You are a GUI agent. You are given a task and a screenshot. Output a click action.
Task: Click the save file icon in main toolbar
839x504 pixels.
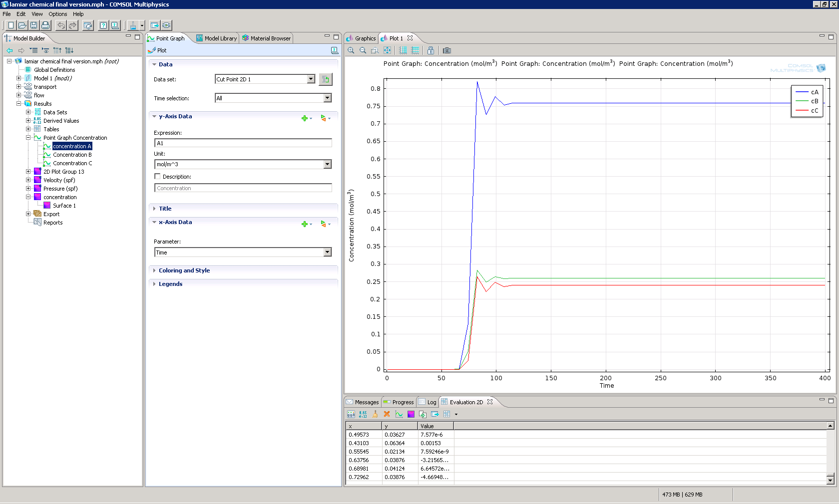[33, 25]
